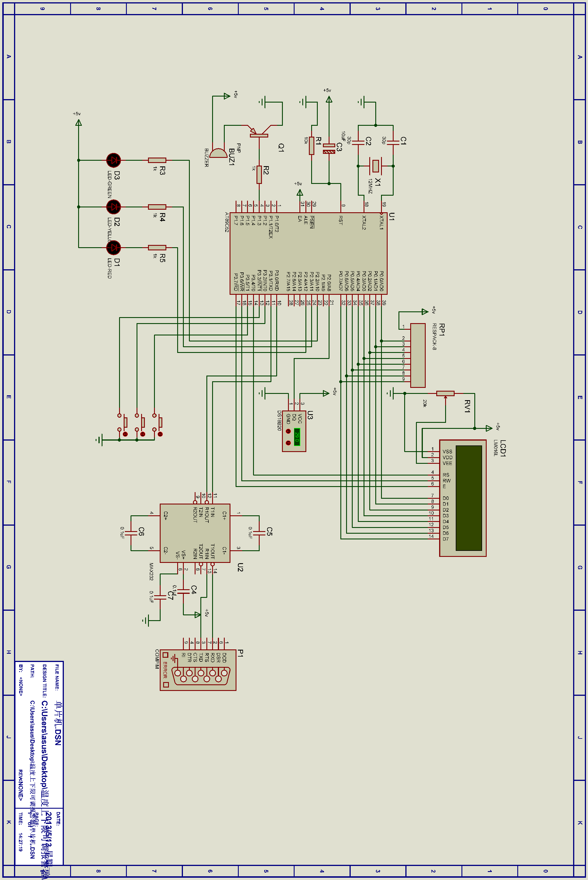Click the 12MHz crystal value label
This screenshot has width=588, height=880.
tap(370, 186)
